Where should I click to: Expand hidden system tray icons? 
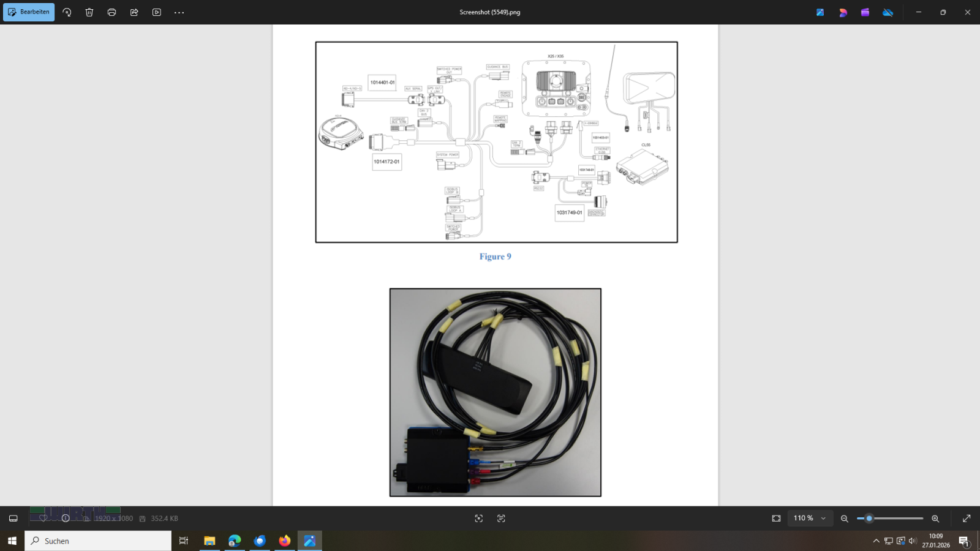(877, 541)
